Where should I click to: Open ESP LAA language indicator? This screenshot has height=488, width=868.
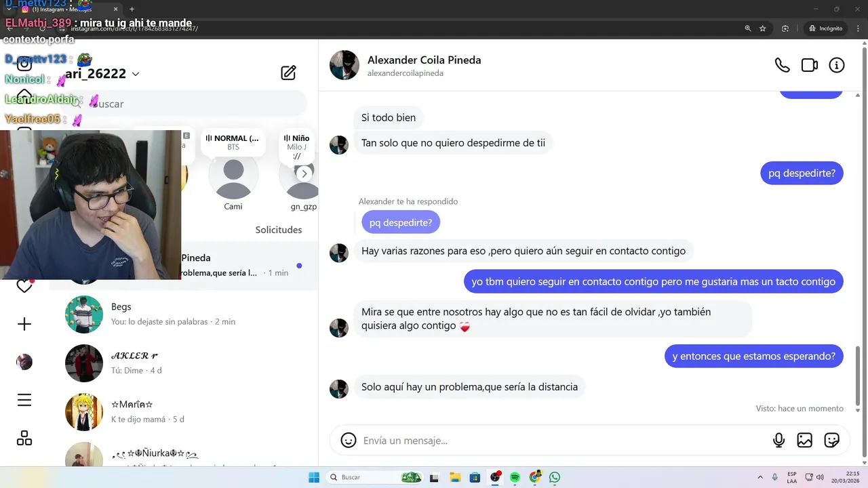click(x=792, y=477)
